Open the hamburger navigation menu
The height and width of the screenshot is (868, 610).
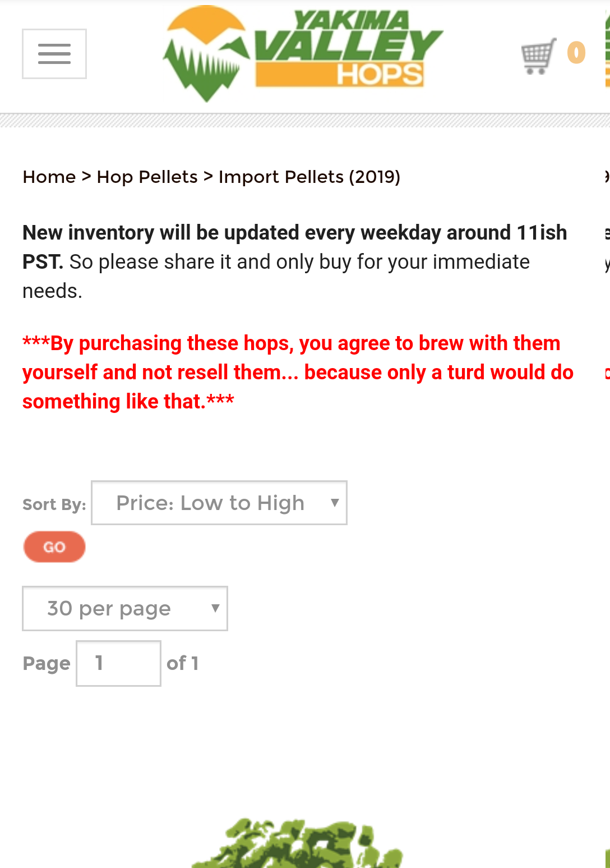pos(54,54)
